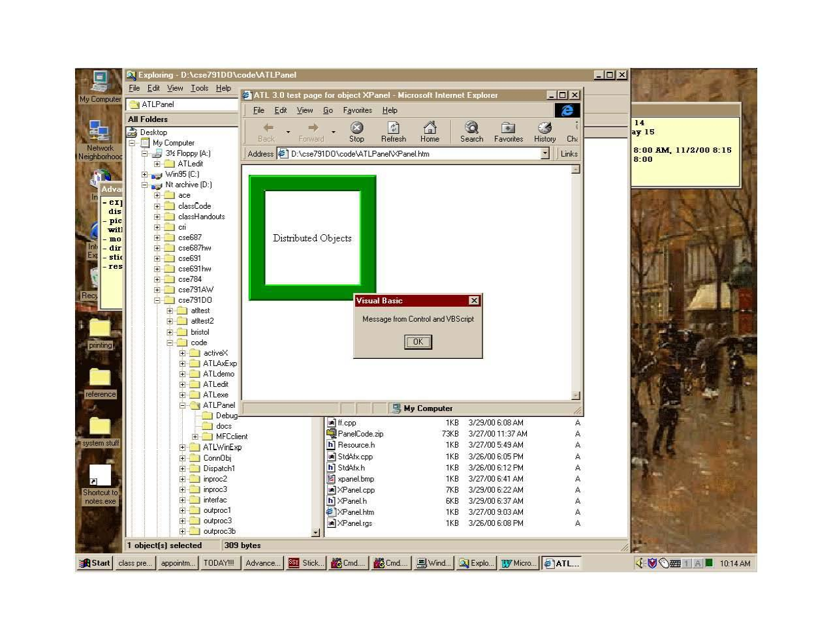Select the system stuff desktop folder
This screenshot has width=833, height=644.
100,432
